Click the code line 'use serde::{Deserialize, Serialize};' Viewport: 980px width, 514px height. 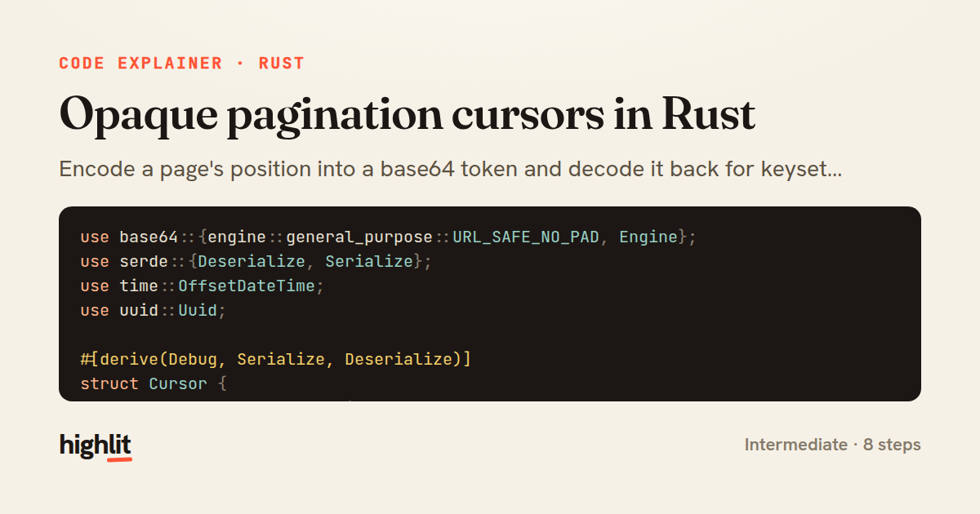pyautogui.click(x=256, y=262)
